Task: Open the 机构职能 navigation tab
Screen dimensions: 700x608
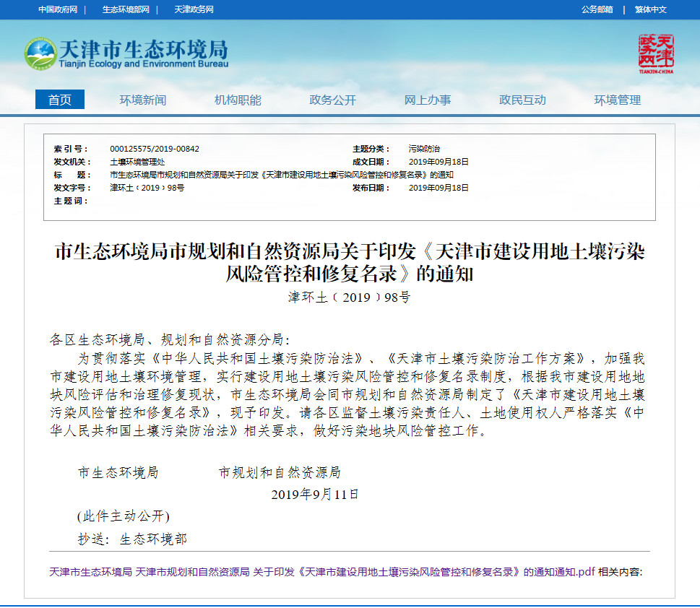Action: coord(238,100)
